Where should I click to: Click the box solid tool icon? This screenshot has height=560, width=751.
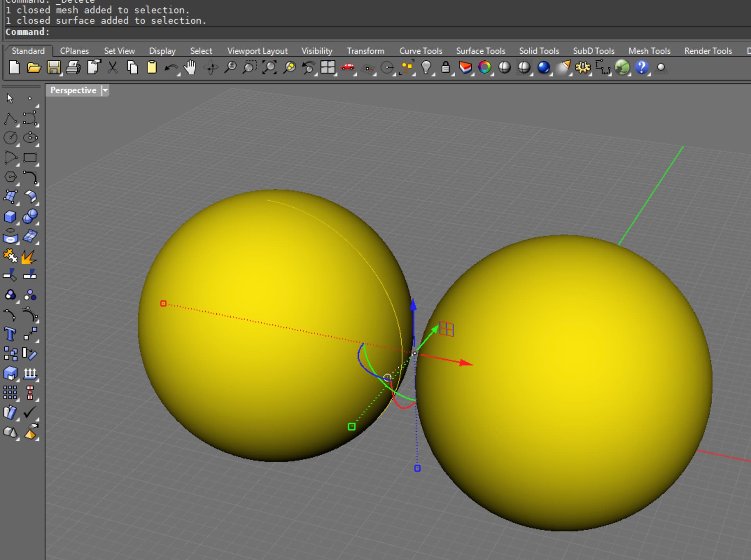pos(10,217)
